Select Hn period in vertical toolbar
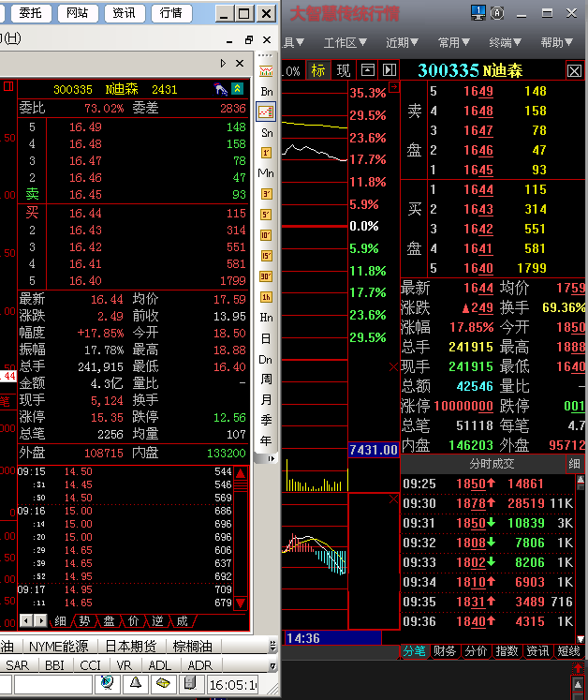Image resolution: width=588 pixels, height=700 pixels. pos(266,318)
